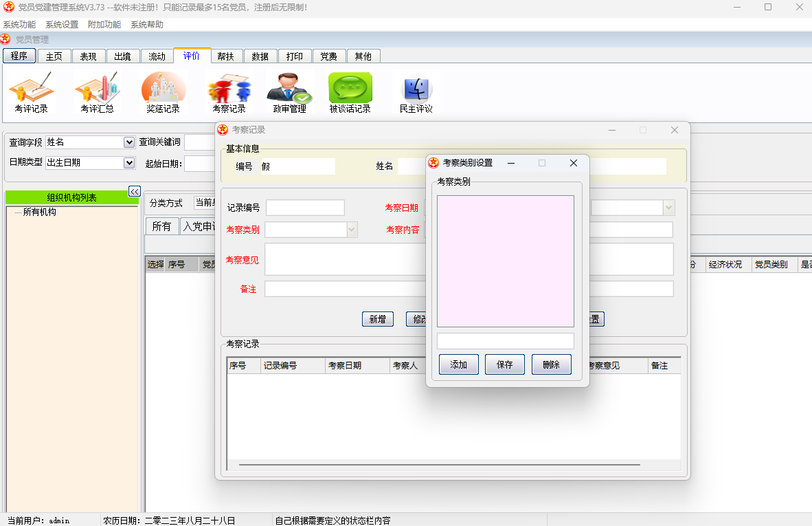Click the 新增 button in 考察记录
This screenshot has height=526, width=812.
click(x=378, y=319)
